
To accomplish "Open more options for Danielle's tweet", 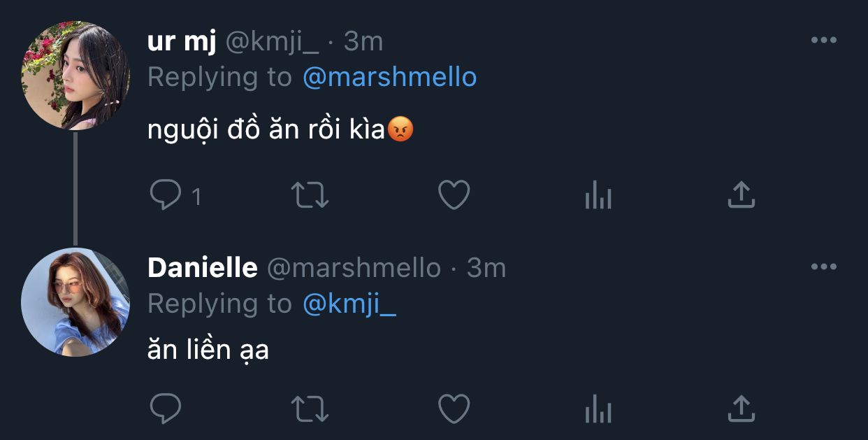I will pyautogui.click(x=823, y=267).
